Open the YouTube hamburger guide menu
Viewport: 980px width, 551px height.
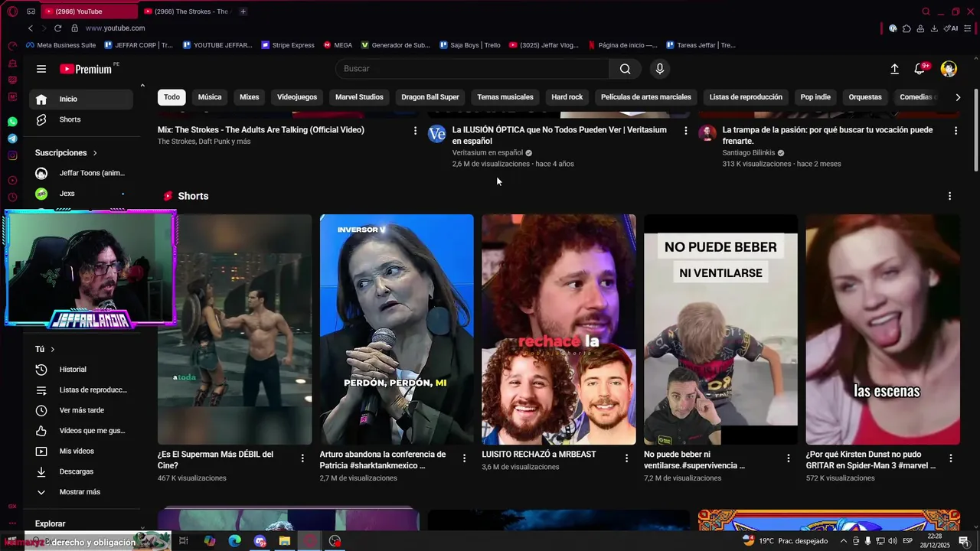41,69
